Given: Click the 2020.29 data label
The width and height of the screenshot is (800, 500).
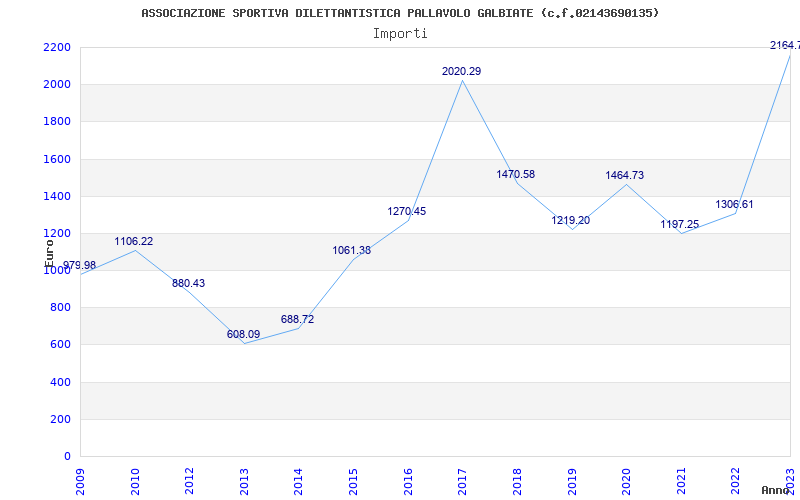Looking at the screenshot, I should (x=461, y=71).
